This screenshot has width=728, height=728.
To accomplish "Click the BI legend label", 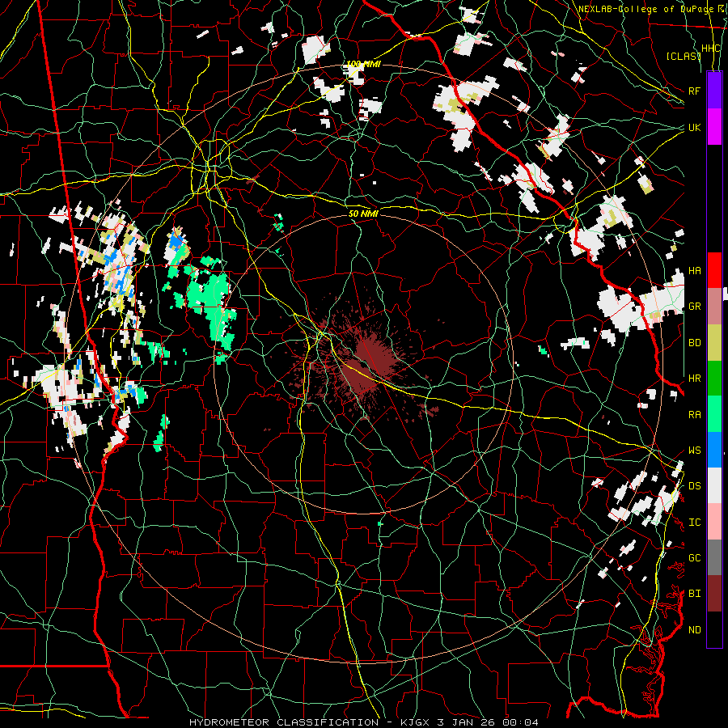I will 694,594.
